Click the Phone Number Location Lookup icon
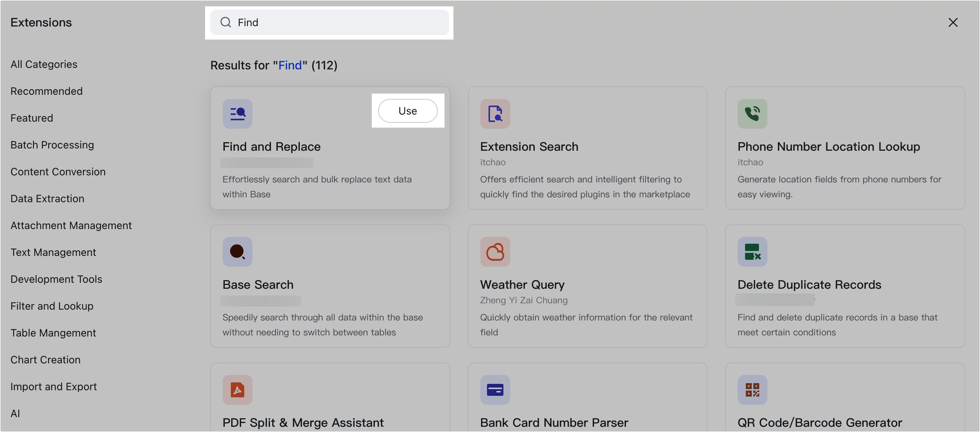This screenshot has width=980, height=432. [x=752, y=113]
